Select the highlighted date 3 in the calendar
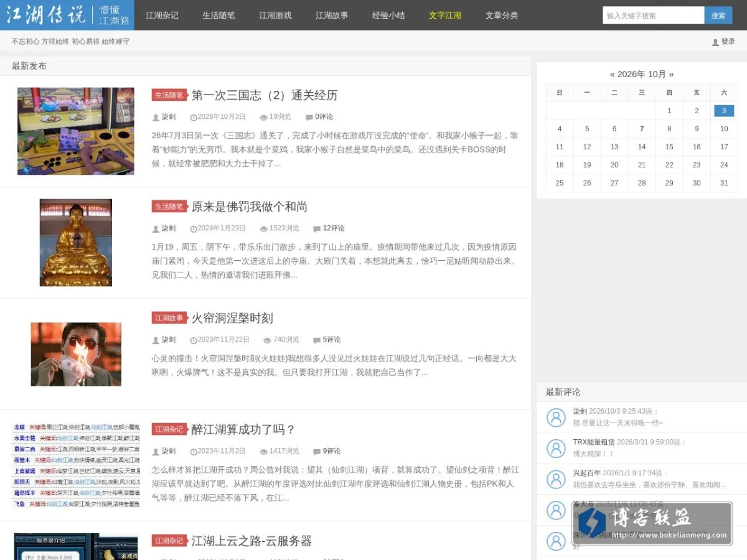The image size is (747, 560). click(724, 111)
